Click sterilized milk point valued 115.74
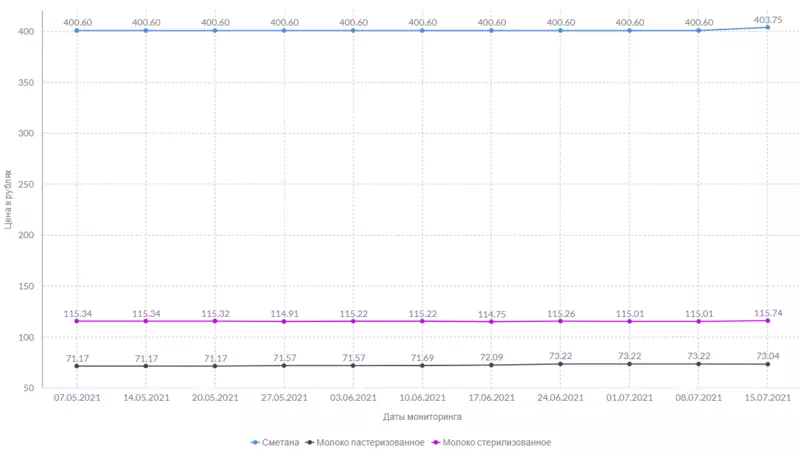This screenshot has width=800, height=450. coord(767,320)
